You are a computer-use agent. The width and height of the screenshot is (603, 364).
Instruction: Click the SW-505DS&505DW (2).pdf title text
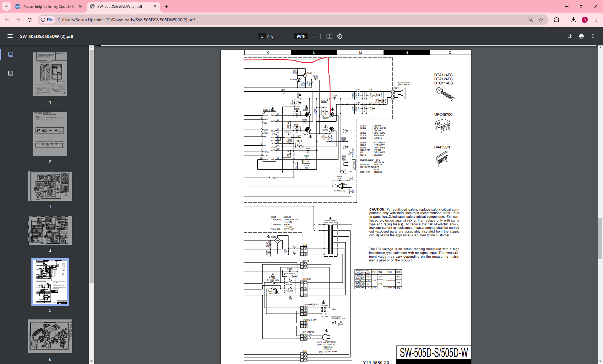pyautogui.click(x=47, y=36)
